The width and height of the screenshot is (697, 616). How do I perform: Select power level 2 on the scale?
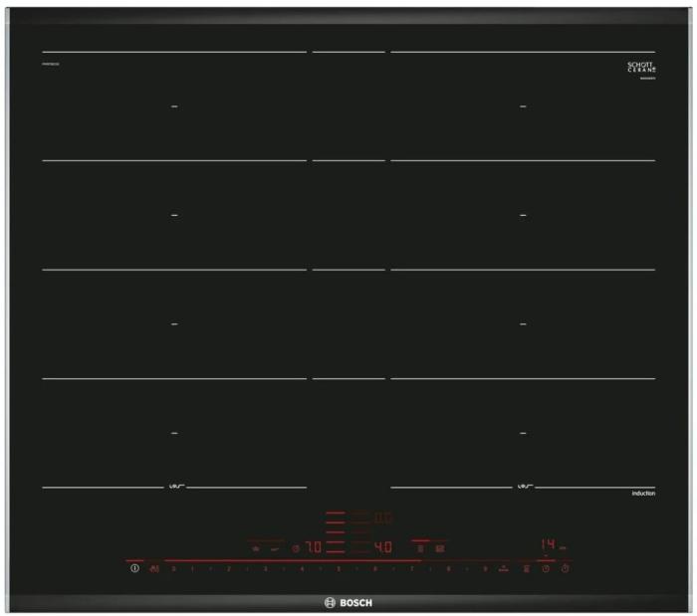point(228,568)
